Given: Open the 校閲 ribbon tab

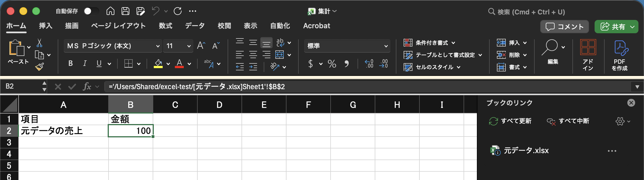Looking at the screenshot, I should click(225, 26).
